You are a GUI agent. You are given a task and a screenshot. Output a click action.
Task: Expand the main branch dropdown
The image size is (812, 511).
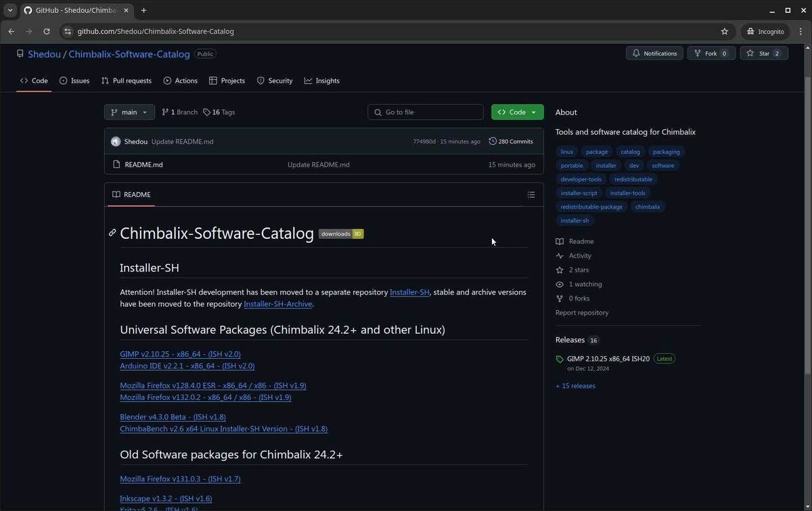coord(129,112)
